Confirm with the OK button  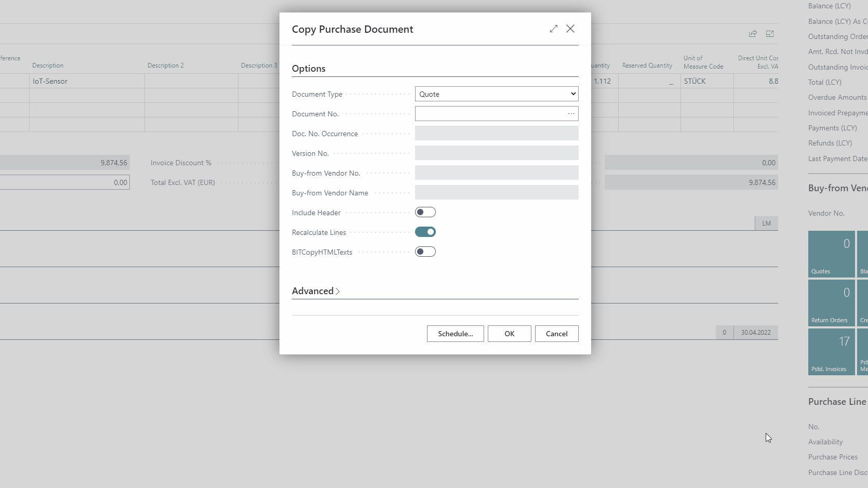click(509, 334)
